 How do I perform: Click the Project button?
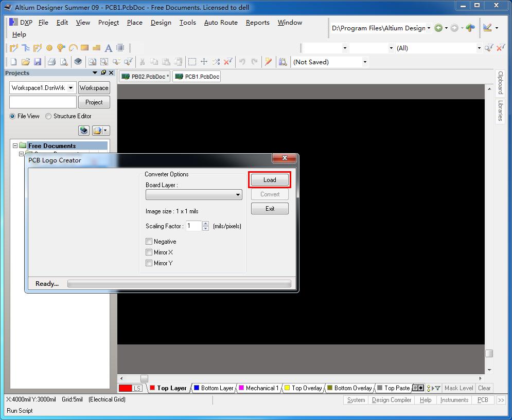tap(94, 102)
